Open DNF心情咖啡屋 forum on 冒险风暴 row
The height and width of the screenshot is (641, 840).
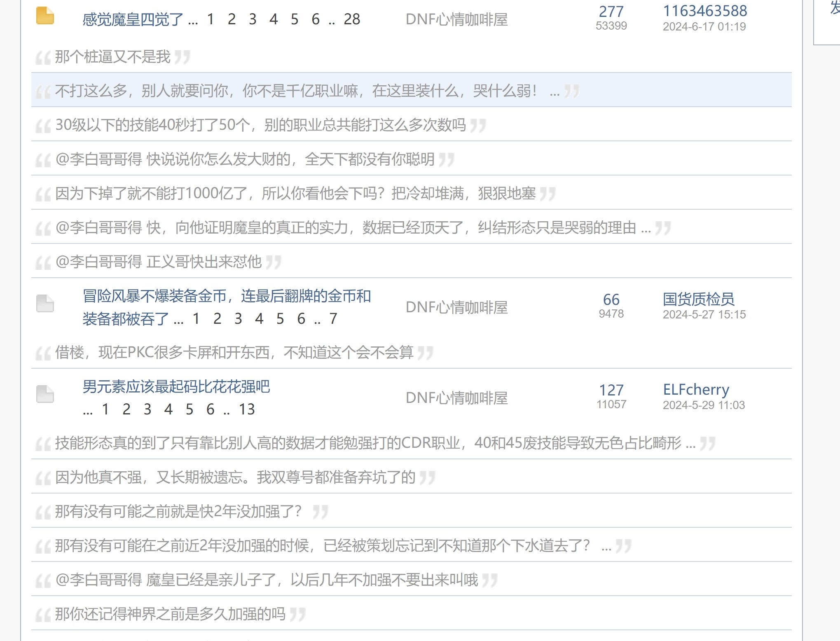coord(456,307)
